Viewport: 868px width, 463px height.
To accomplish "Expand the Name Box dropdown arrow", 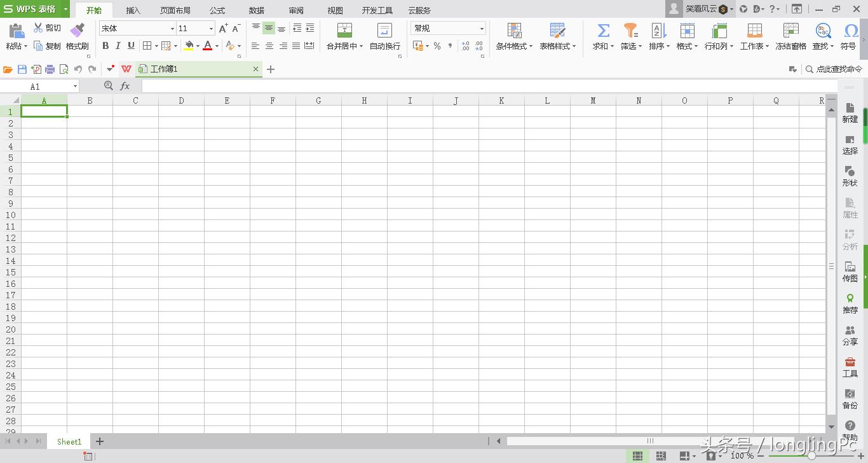I will click(75, 86).
